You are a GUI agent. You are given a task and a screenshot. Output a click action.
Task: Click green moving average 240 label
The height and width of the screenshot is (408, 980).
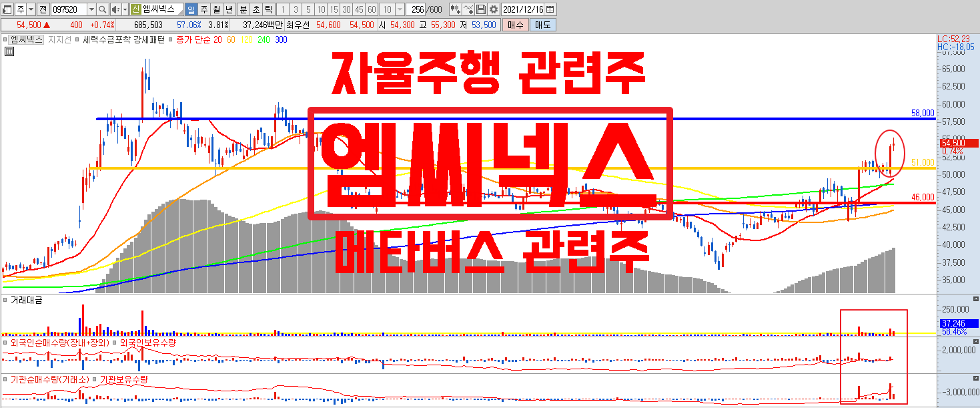coord(264,40)
